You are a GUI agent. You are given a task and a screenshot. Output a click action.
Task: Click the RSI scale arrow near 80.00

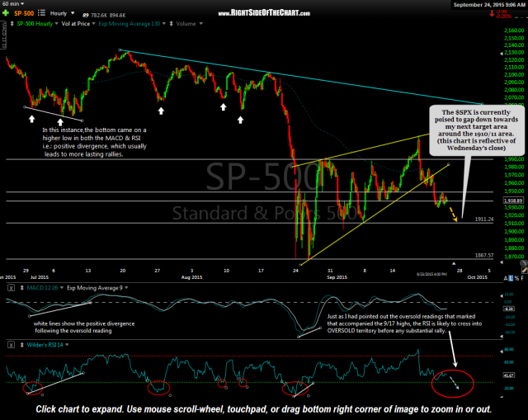tap(502, 351)
